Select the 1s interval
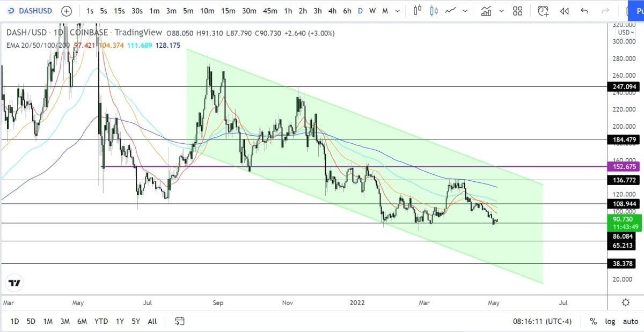This screenshot has width=644, height=332. (90, 11)
